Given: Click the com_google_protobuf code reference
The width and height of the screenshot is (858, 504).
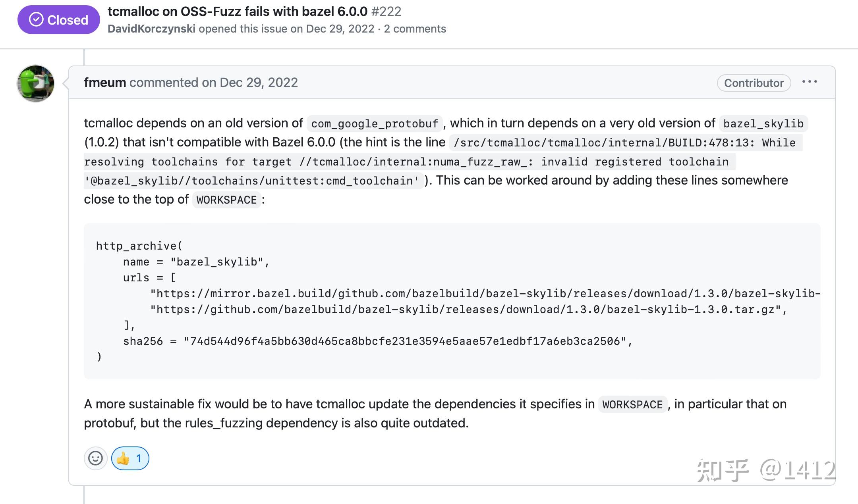Looking at the screenshot, I should click(375, 123).
